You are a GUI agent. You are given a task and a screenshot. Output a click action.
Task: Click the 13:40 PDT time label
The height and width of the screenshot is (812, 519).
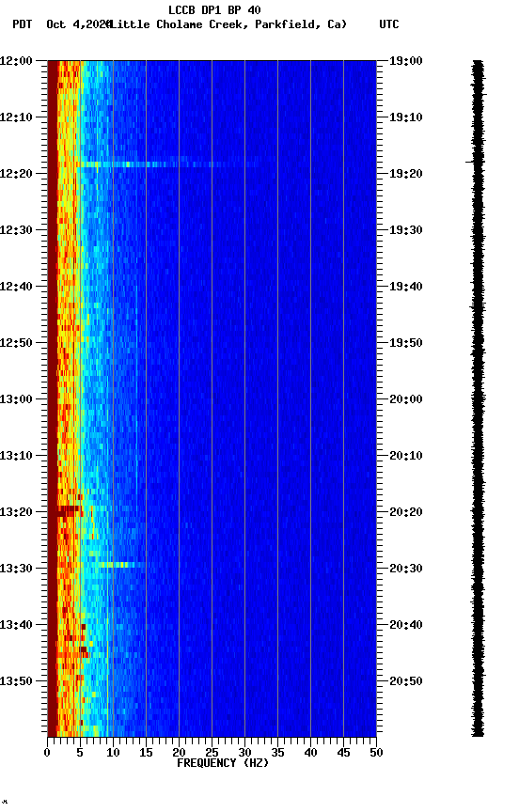click(16, 626)
